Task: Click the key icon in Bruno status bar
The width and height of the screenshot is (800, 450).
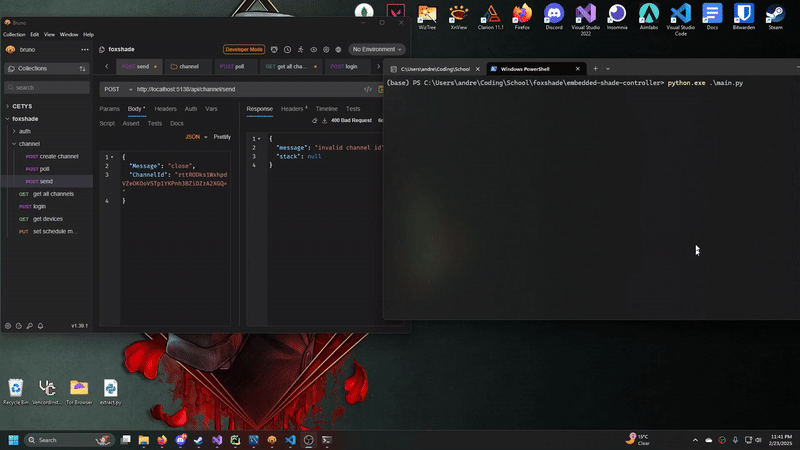Action: 30,326
